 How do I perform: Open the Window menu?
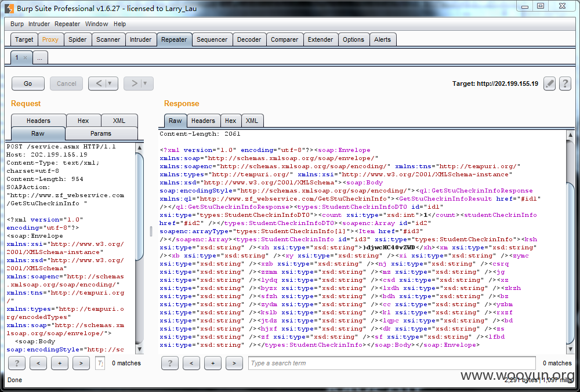96,24
